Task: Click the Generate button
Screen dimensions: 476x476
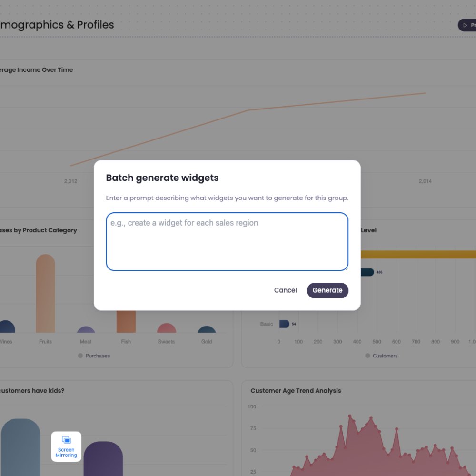Action: click(327, 290)
